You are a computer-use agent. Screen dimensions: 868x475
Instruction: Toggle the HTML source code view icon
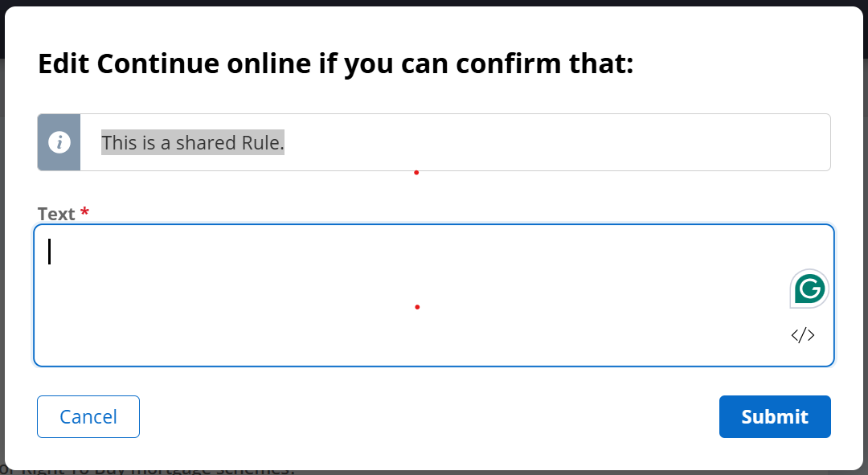coord(803,335)
